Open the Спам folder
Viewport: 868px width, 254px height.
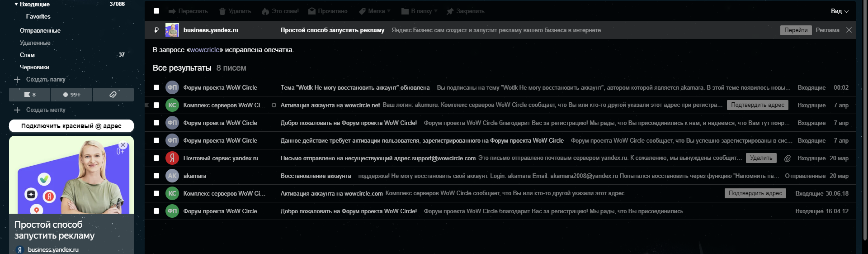click(x=27, y=55)
